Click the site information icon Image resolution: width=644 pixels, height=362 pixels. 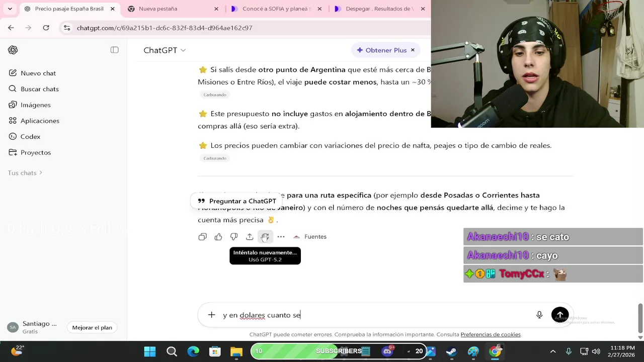click(x=67, y=28)
